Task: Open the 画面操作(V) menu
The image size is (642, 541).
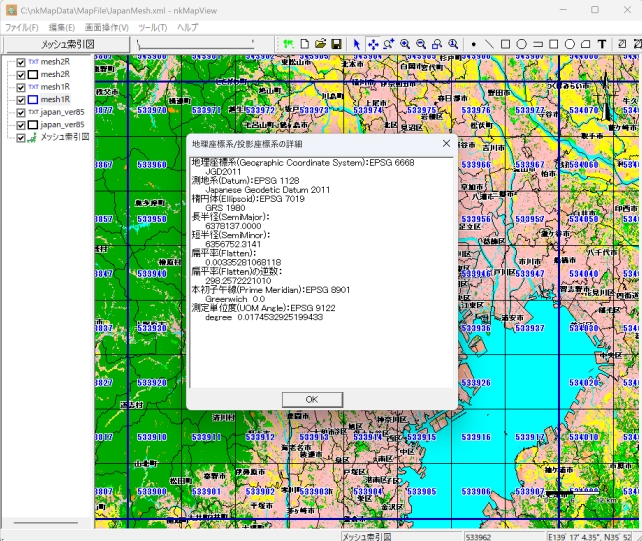Action: [x=106, y=27]
